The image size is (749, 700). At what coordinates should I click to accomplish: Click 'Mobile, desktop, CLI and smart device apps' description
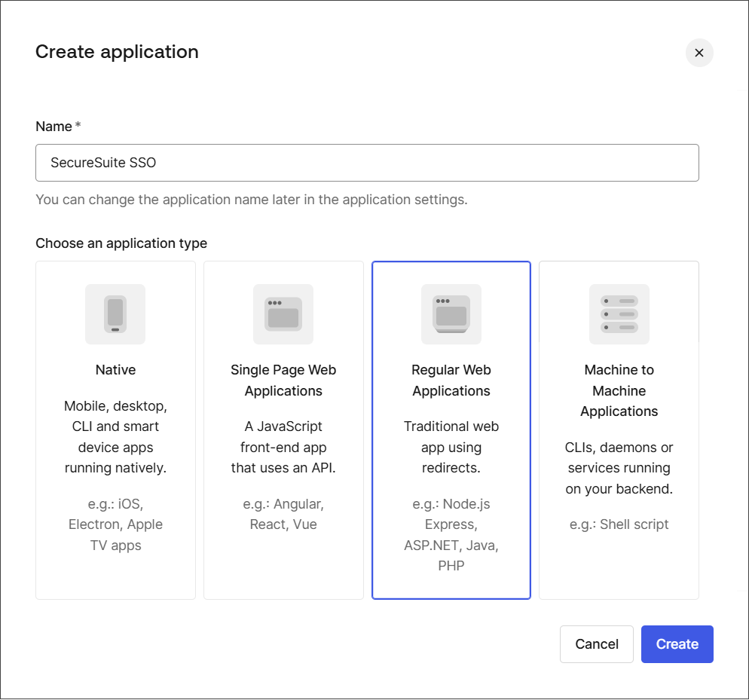click(x=115, y=437)
